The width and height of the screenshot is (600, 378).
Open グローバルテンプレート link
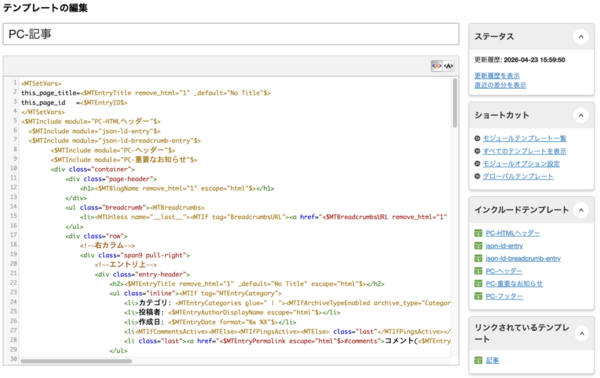[x=518, y=176]
